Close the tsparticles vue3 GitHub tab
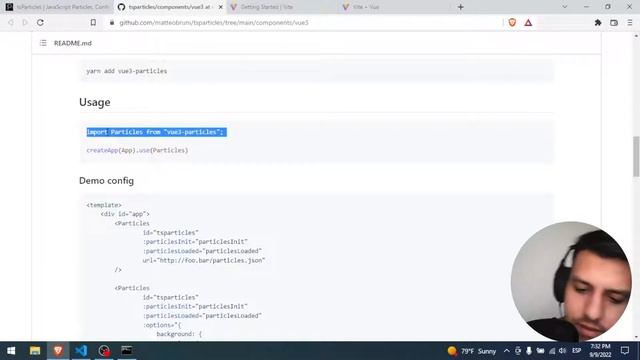The height and width of the screenshot is (360, 640). pyautogui.click(x=220, y=7)
